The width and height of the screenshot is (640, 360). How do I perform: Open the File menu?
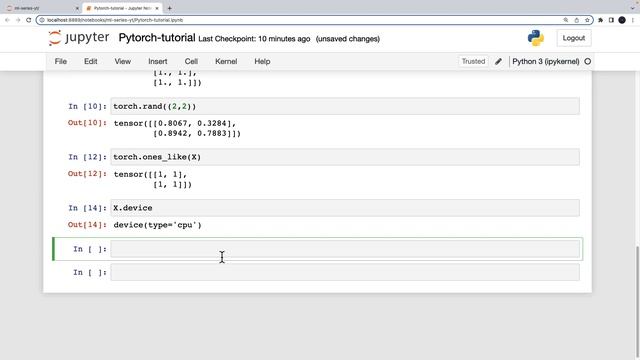click(x=61, y=61)
